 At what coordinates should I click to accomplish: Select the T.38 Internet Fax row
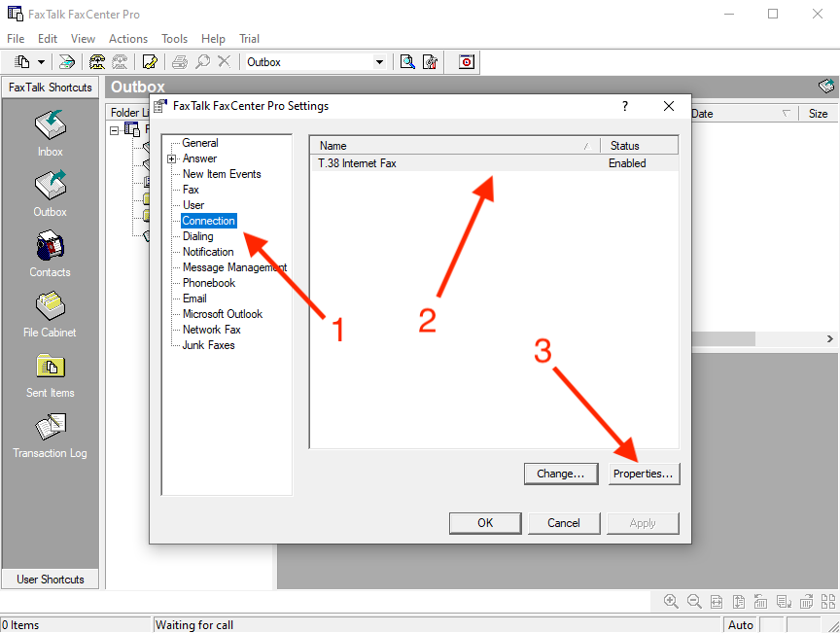click(494, 163)
